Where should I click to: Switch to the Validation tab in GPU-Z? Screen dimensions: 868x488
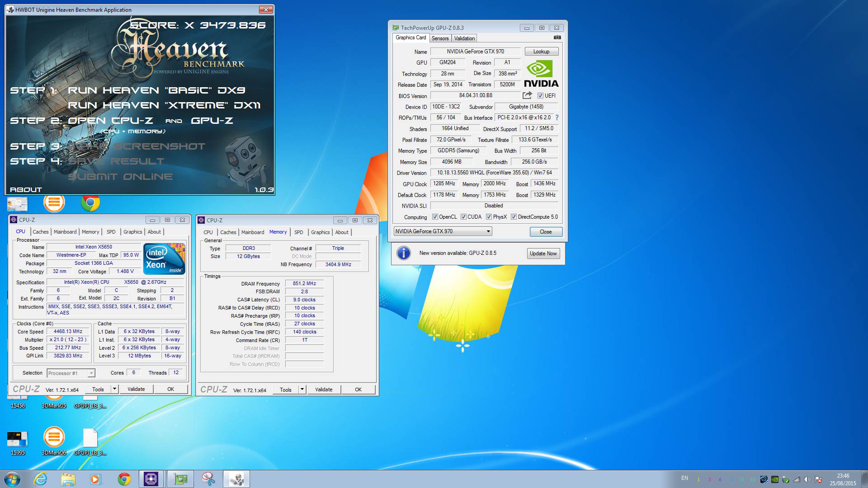[464, 38]
